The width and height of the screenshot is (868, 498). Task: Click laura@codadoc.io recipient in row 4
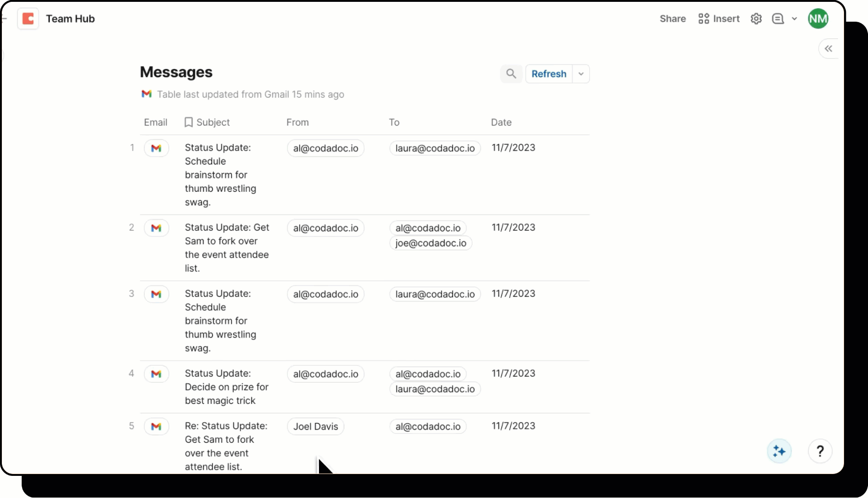tap(435, 389)
